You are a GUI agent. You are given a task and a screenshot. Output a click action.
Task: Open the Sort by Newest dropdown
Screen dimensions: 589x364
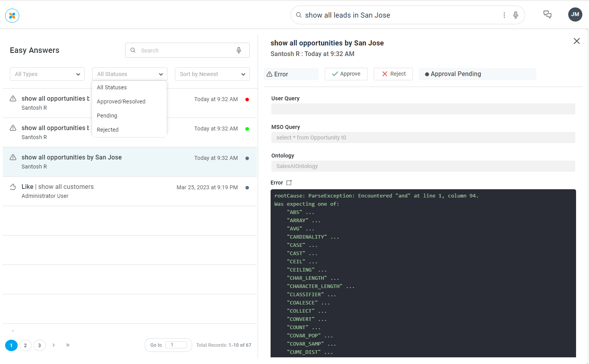(212, 74)
